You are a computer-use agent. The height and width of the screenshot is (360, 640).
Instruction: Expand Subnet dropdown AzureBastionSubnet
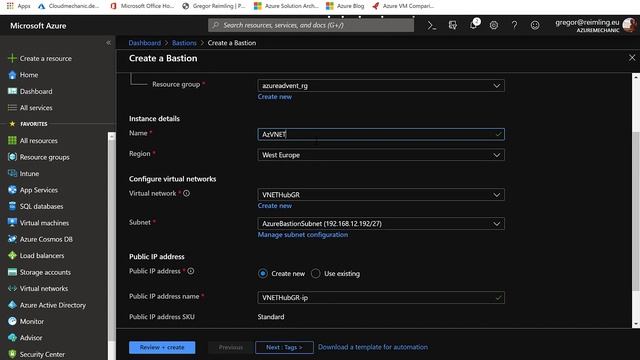click(381, 224)
